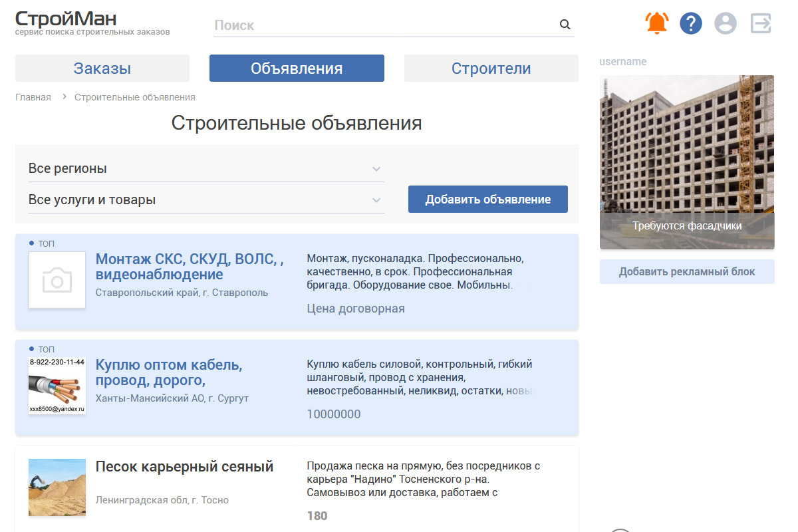Switch to the Строители tab
The height and width of the screenshot is (532, 798).
click(491, 68)
